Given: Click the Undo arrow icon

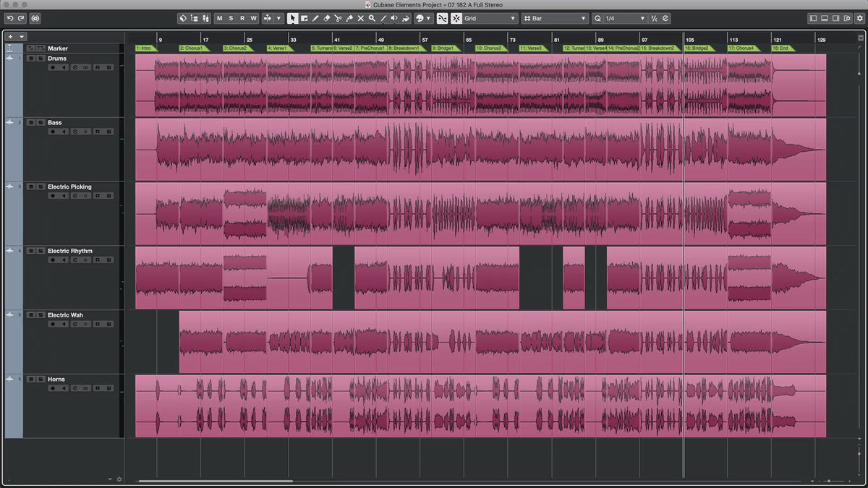Looking at the screenshot, I should tap(10, 18).
